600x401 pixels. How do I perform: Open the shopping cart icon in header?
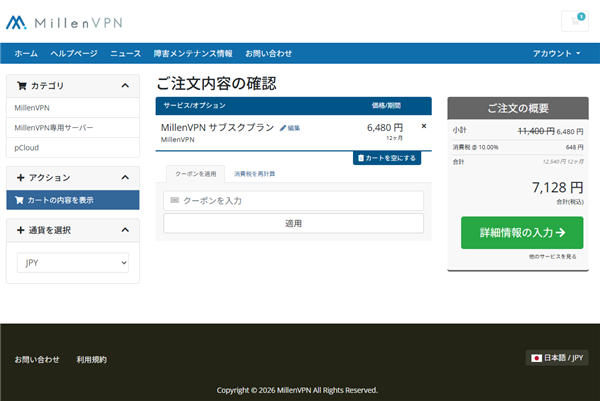click(x=575, y=21)
